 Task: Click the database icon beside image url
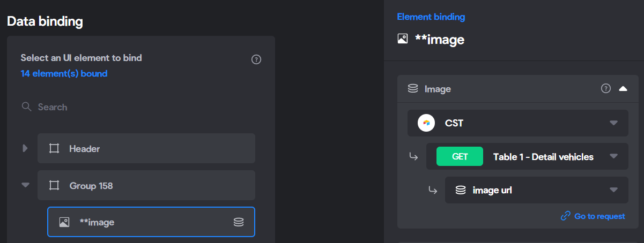460,189
